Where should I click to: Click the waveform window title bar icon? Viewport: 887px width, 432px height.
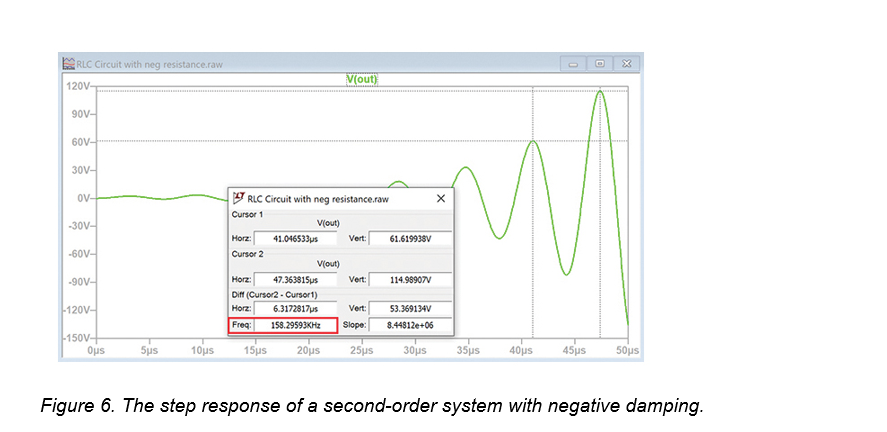tap(69, 64)
